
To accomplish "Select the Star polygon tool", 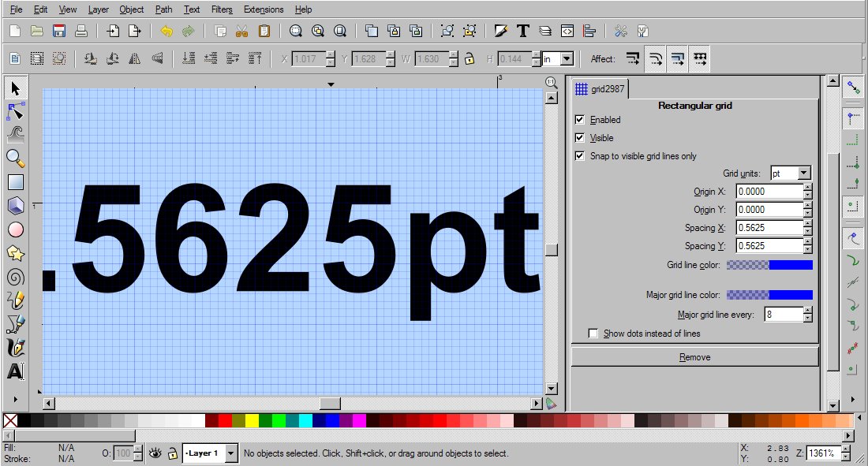I will [15, 253].
